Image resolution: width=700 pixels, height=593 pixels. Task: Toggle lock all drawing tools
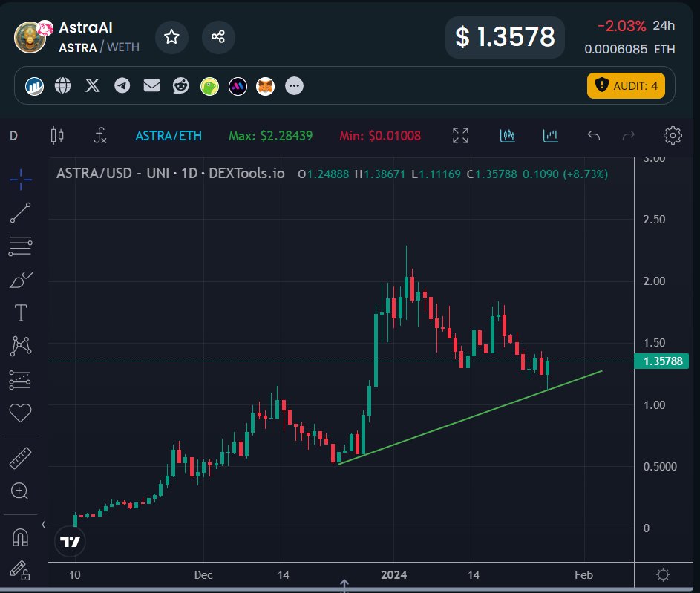click(20, 571)
